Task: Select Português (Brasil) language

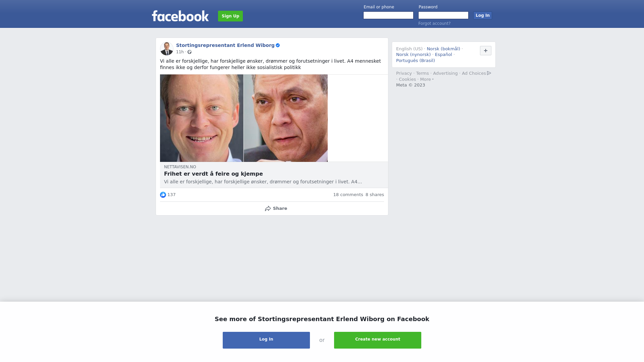Action: 416,61
